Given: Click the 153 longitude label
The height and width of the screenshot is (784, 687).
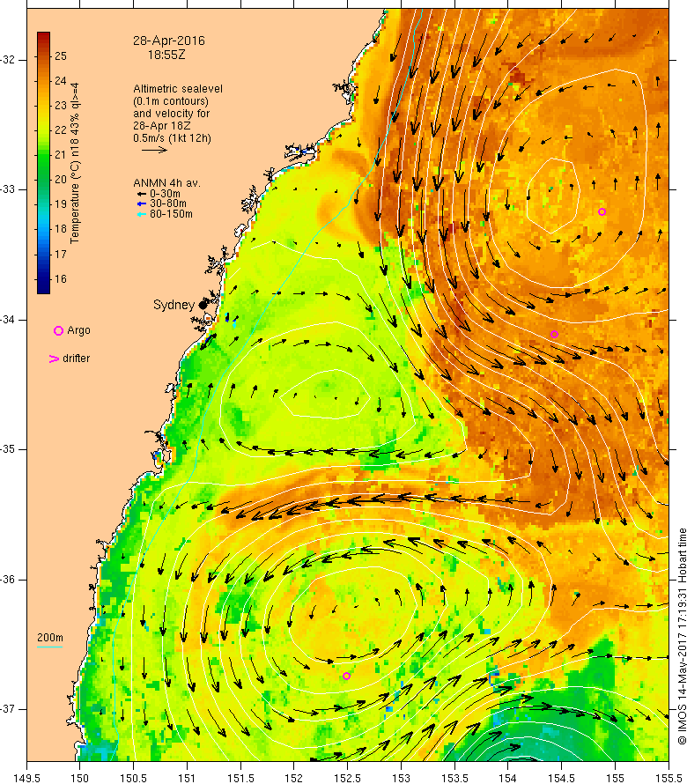Looking at the screenshot, I should (401, 778).
